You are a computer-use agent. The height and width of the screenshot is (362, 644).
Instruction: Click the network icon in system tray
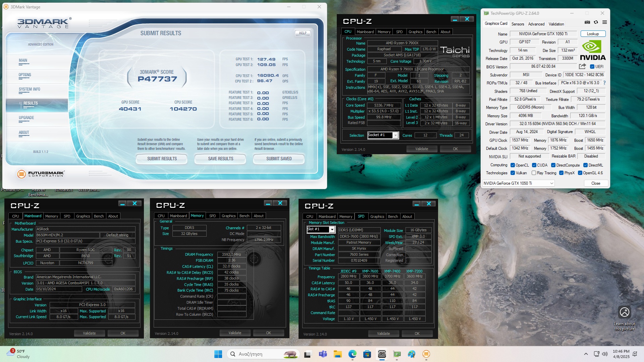596,354
